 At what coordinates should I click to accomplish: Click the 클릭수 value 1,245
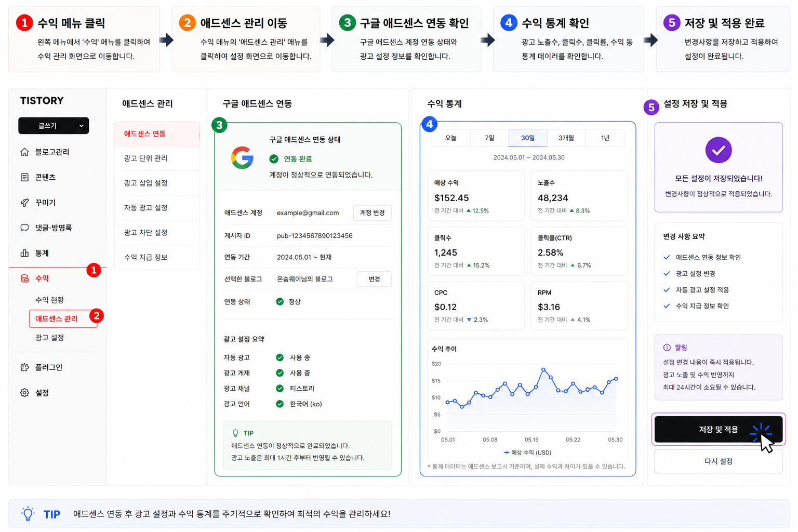click(446, 252)
